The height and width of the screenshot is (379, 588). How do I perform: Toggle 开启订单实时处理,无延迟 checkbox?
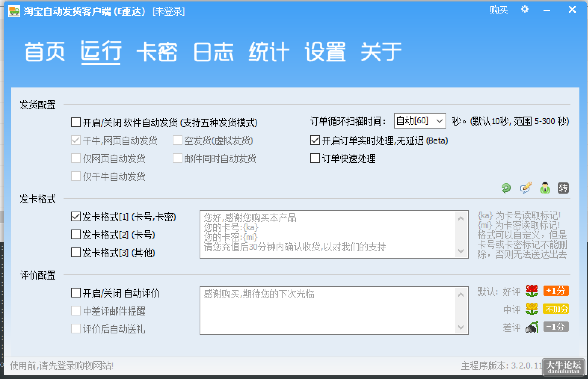click(315, 140)
